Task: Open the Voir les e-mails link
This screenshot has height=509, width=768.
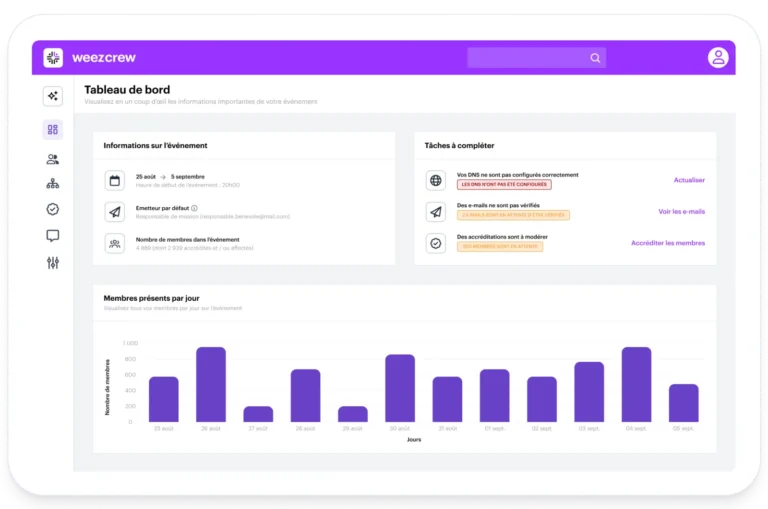Action: [681, 212]
